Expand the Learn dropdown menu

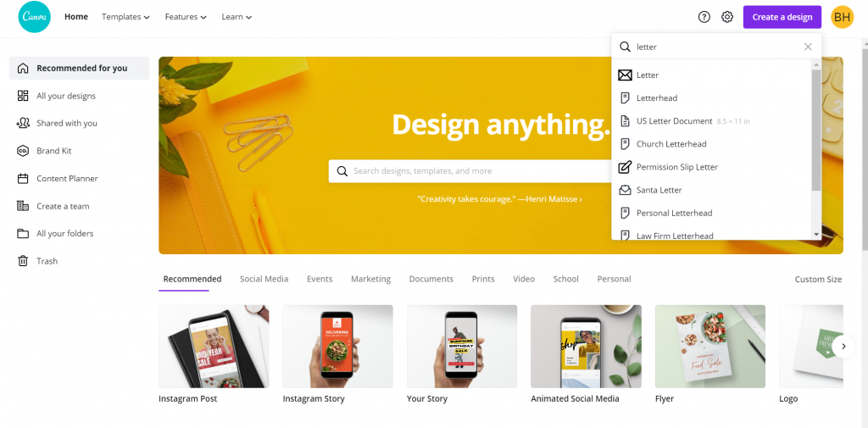point(236,17)
